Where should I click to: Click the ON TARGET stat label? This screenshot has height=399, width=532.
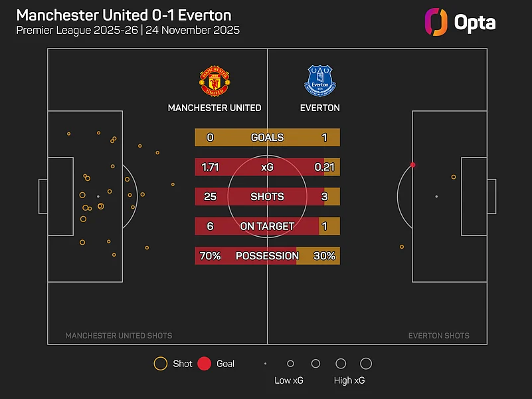point(267,226)
